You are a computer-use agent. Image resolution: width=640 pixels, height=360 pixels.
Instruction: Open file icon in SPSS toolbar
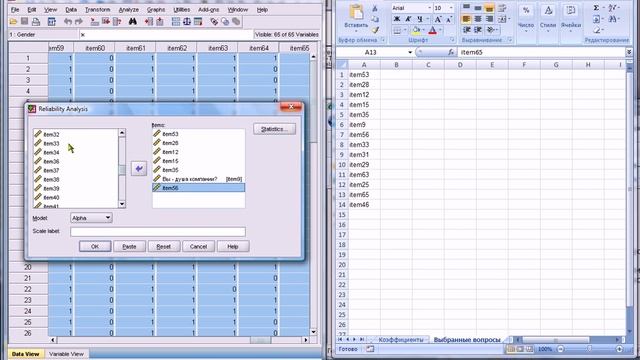click(x=13, y=21)
